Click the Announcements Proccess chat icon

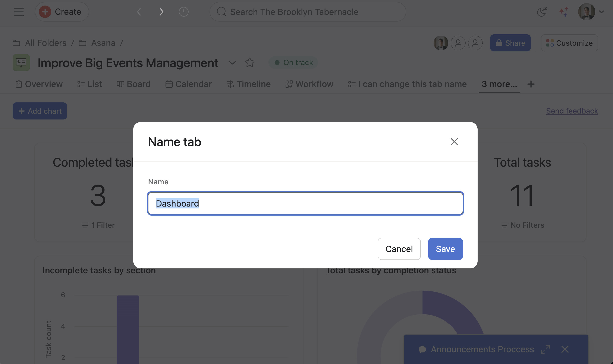(422, 349)
